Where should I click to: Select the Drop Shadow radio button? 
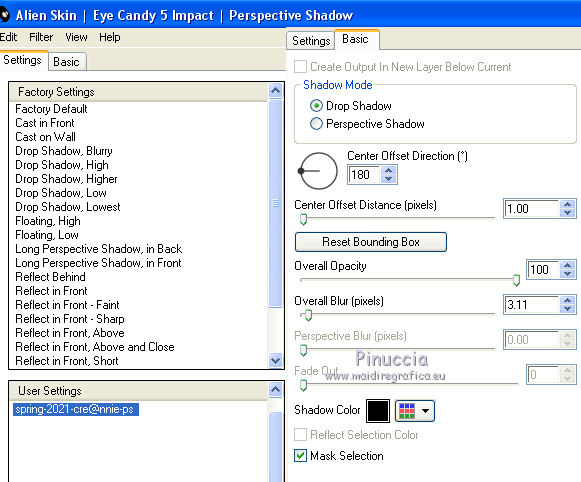coord(316,106)
